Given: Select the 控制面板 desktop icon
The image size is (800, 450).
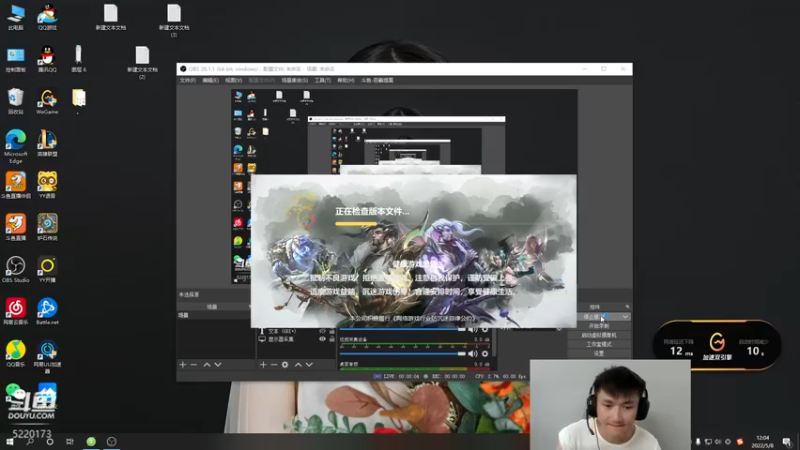Looking at the screenshot, I should [x=15, y=59].
